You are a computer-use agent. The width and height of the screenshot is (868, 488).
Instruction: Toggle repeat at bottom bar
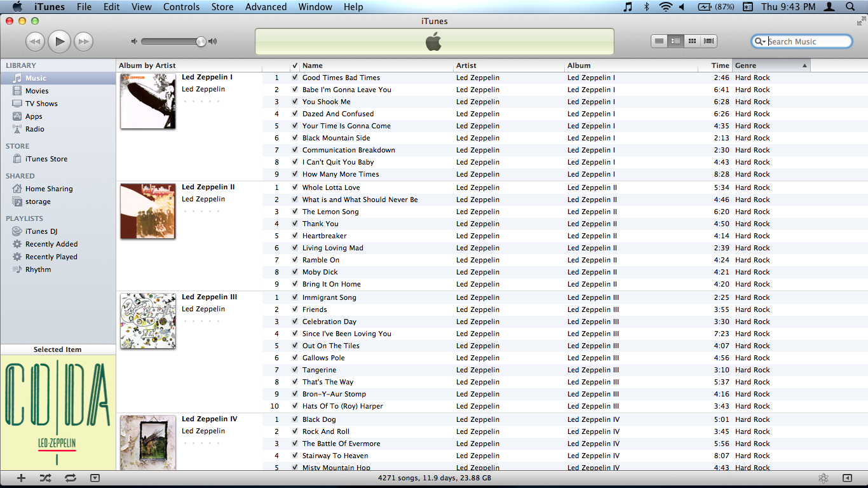point(70,478)
